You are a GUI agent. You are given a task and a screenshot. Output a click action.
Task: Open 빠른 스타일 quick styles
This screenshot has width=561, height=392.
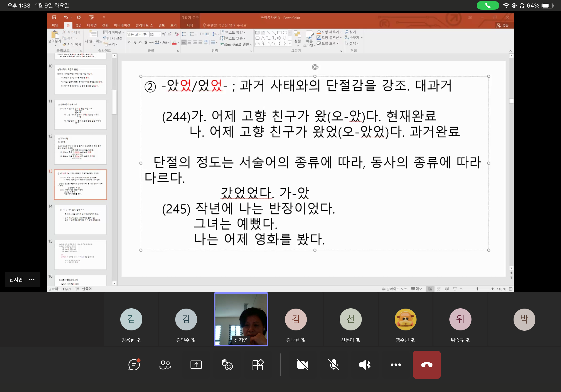tap(309, 38)
